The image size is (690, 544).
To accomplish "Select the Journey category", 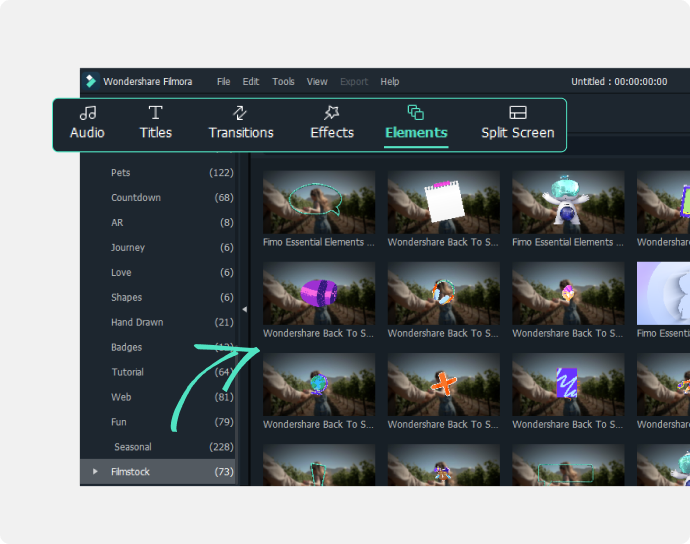I will (x=128, y=247).
